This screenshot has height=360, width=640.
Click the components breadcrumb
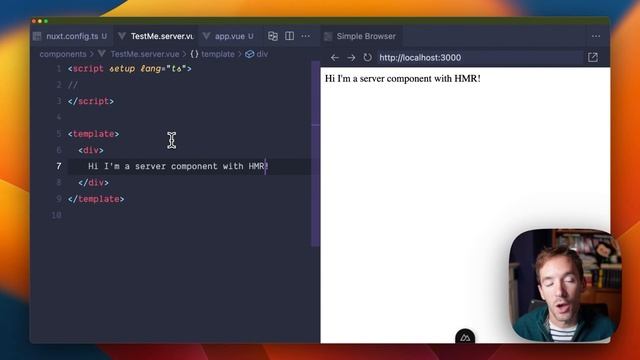pos(63,54)
